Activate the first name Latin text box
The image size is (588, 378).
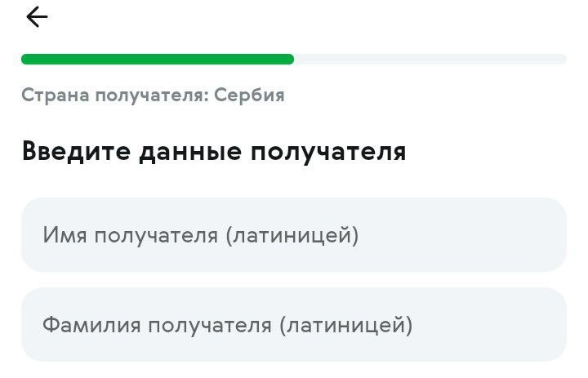point(293,235)
